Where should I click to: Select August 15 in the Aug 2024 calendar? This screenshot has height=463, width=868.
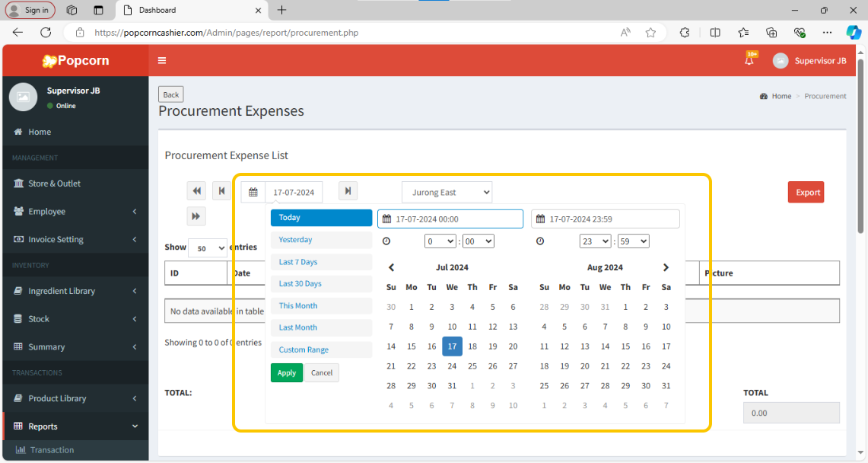pyautogui.click(x=625, y=346)
